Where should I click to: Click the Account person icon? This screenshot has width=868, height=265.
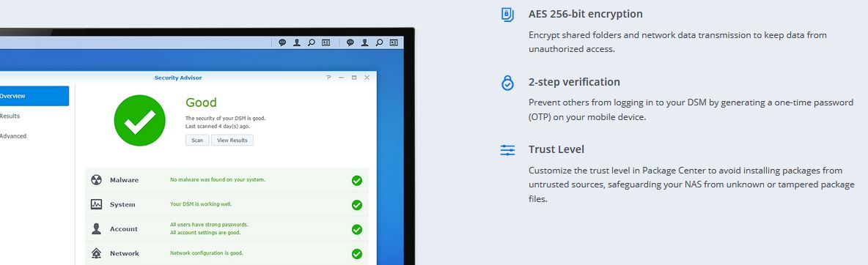click(x=96, y=228)
